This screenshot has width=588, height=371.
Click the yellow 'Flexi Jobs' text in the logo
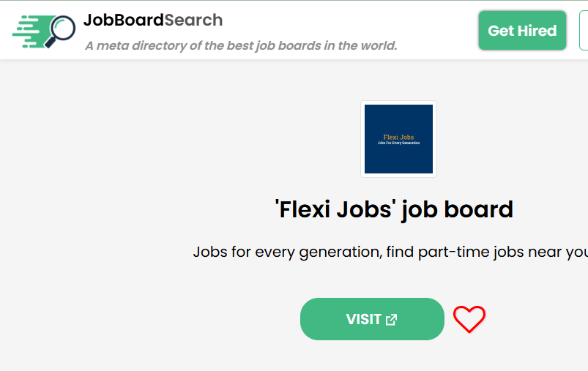coord(398,137)
